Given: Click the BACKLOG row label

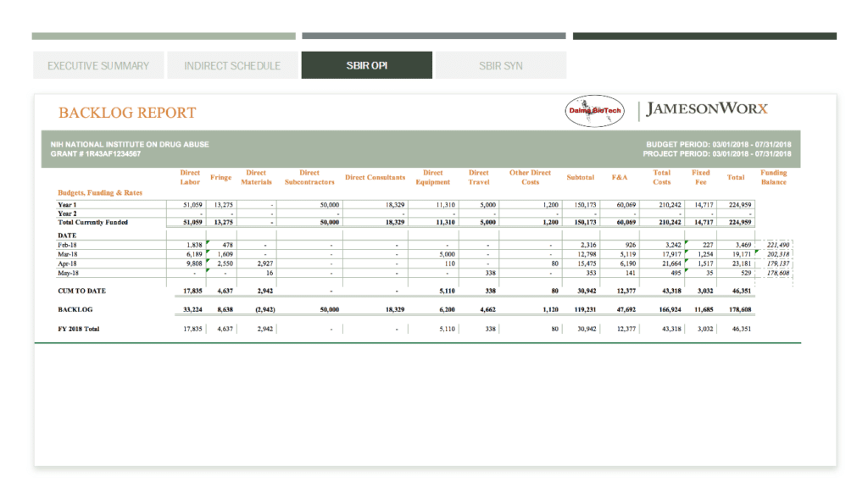Looking at the screenshot, I should point(75,310).
